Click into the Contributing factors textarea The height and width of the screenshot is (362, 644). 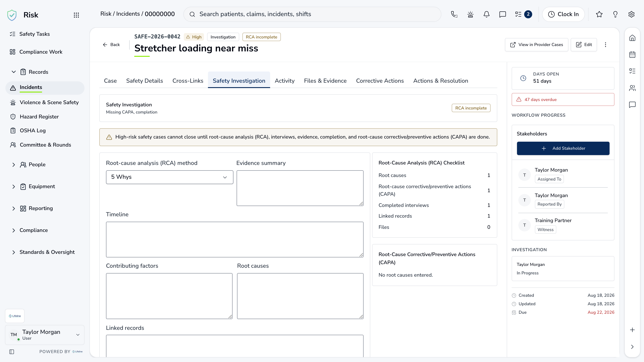169,296
